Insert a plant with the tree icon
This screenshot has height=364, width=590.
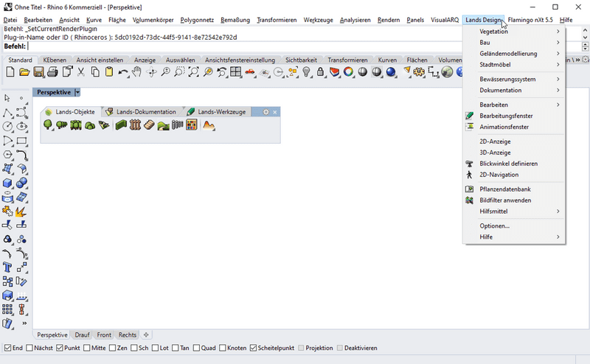pyautogui.click(x=48, y=125)
